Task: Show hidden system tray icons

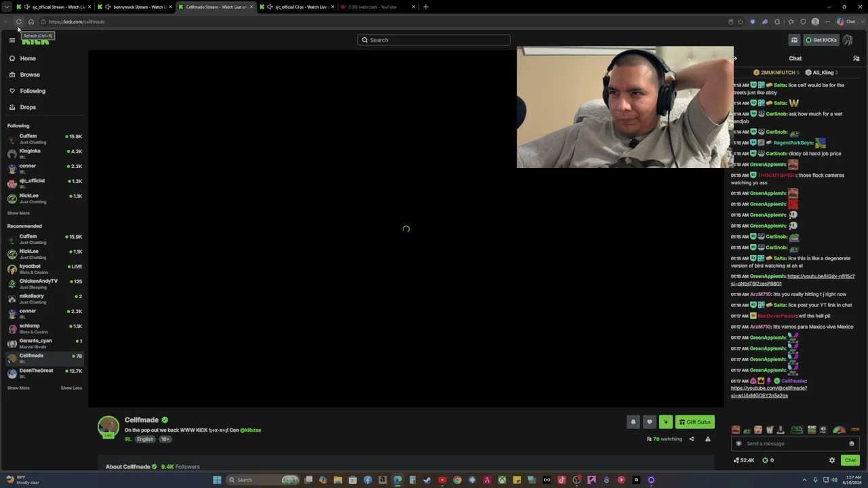Action: 805,480
